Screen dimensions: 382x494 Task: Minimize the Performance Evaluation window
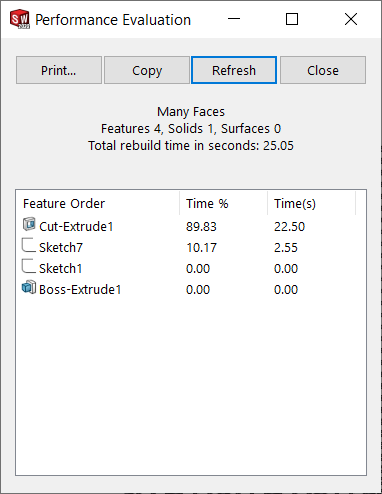(x=234, y=19)
